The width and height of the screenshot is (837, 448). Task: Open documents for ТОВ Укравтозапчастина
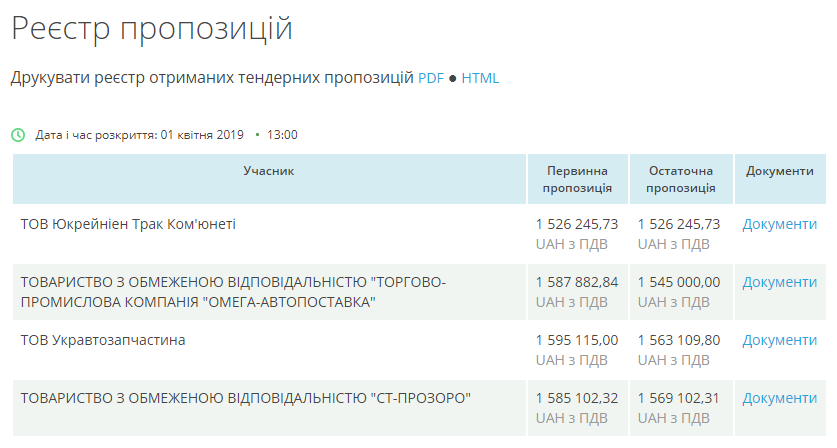779,341
